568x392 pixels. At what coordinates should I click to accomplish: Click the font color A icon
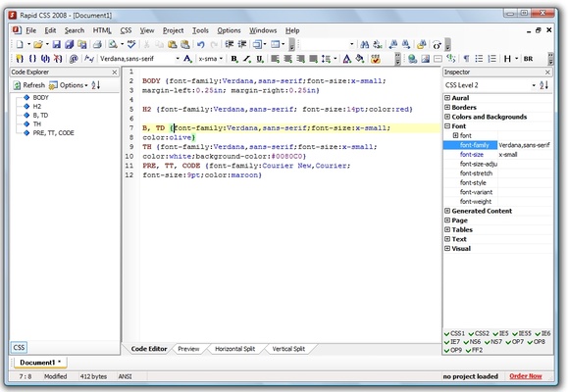346,59
